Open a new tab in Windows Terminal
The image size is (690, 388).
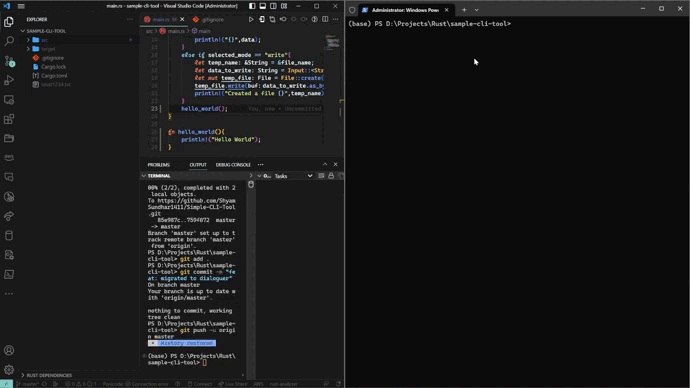click(464, 10)
